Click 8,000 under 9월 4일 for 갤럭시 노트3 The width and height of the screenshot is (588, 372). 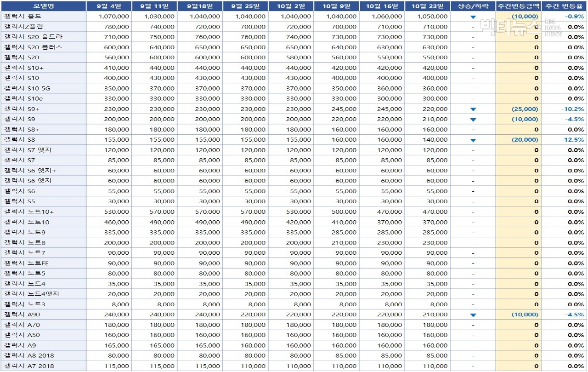pos(120,304)
